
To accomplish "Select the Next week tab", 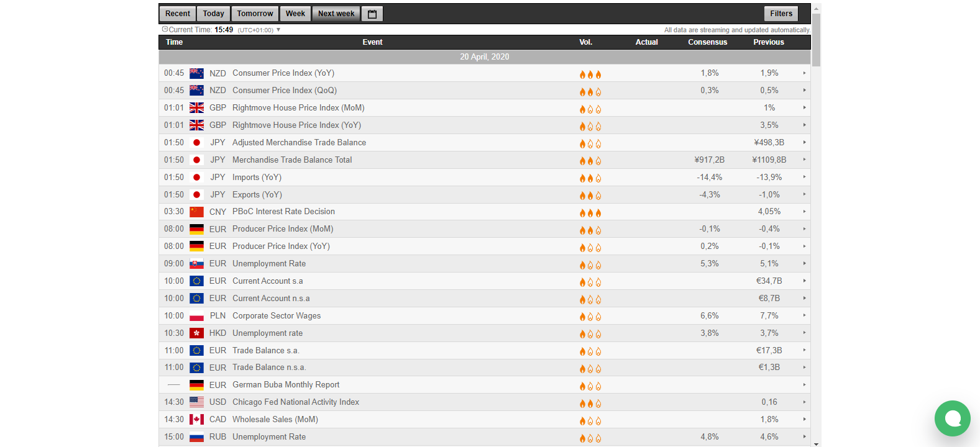I will [336, 14].
